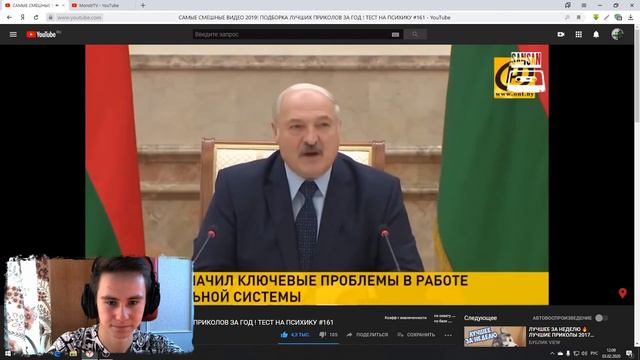Screen dimensions: 640x360
Task: Open the ЛУЧШЕЕ ЗА НЕДЕЛЮ video thumbnail
Action: [495, 336]
